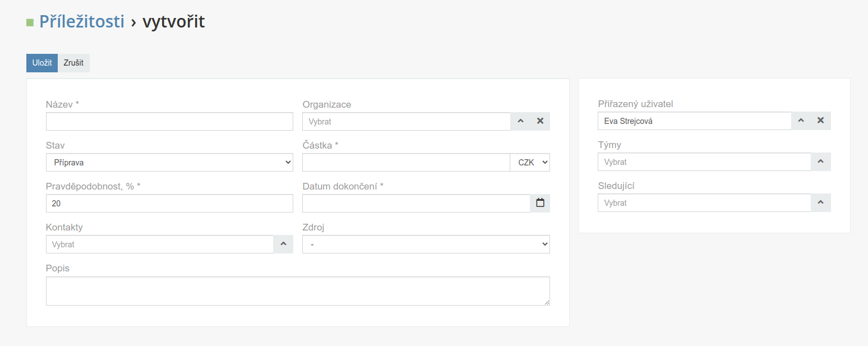
Task: Open the Přiřazený uživatel selection chevron
Action: coord(801,121)
